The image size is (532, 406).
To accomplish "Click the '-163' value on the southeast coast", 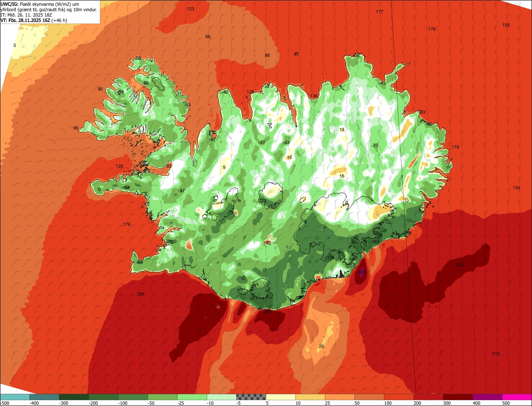I will click(x=375, y=242).
